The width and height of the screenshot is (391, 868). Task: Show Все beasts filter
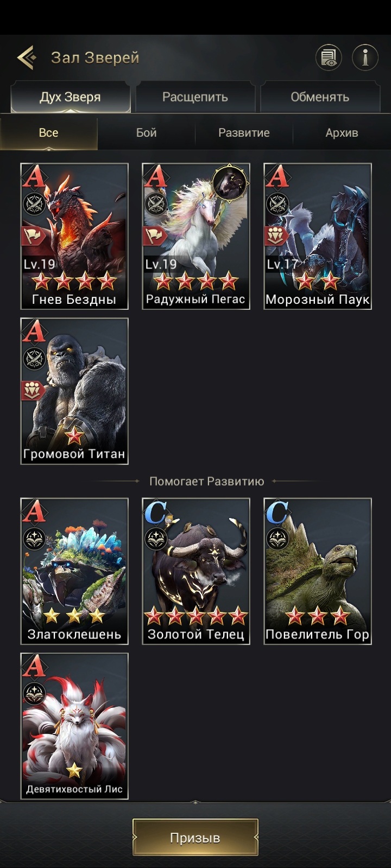coord(49,133)
